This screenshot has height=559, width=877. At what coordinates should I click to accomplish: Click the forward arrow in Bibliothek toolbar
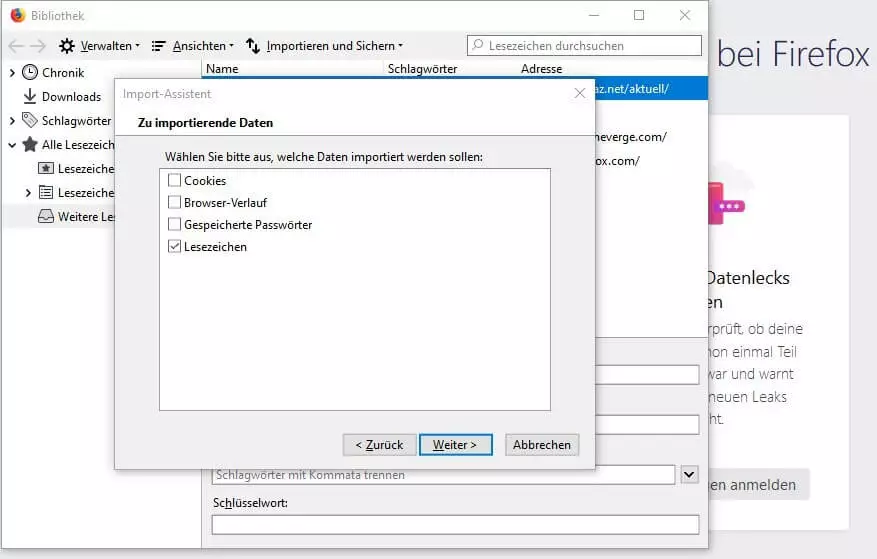click(38, 46)
